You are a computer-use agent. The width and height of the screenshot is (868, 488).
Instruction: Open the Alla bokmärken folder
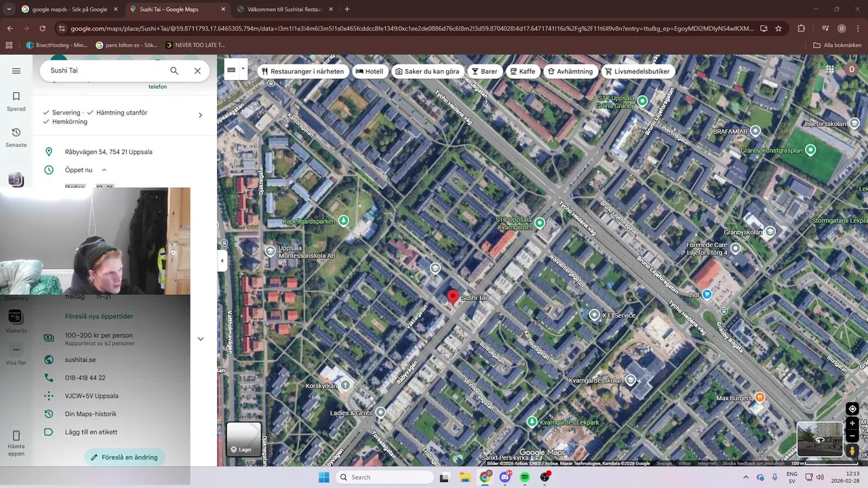pos(838,45)
